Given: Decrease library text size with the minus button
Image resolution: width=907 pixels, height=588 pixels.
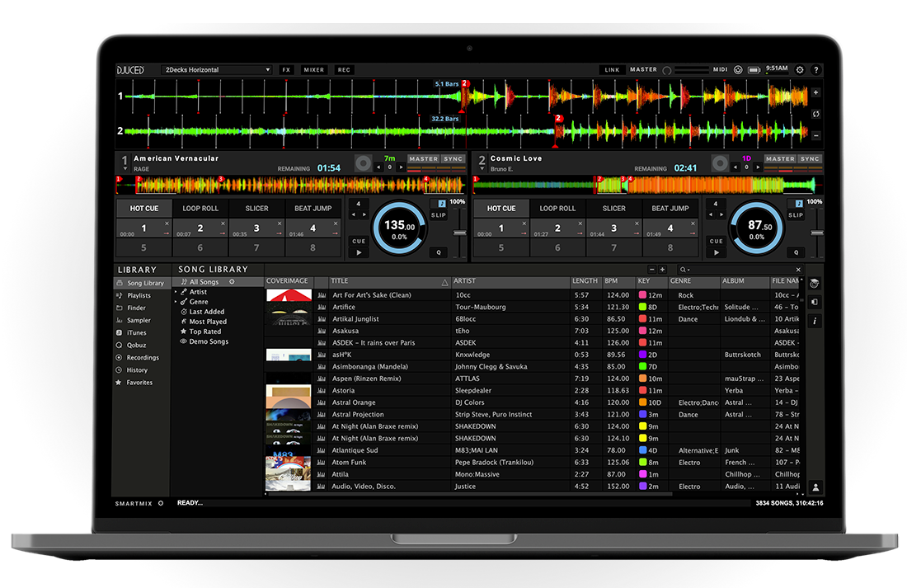Looking at the screenshot, I should pyautogui.click(x=652, y=270).
